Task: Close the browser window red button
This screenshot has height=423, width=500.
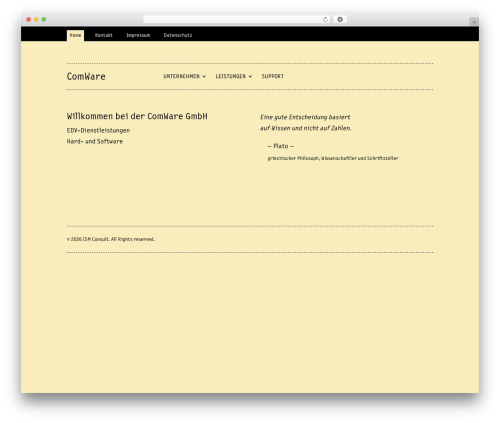Action: tap(29, 19)
